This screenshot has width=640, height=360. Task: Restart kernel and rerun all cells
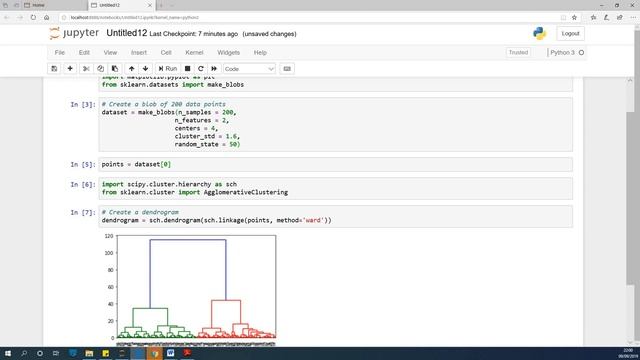(214, 69)
